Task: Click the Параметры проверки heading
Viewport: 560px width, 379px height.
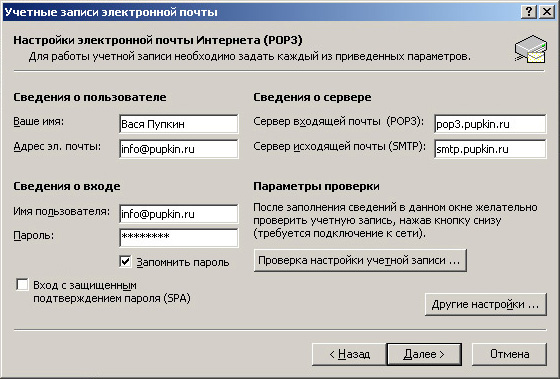Action: [316, 186]
